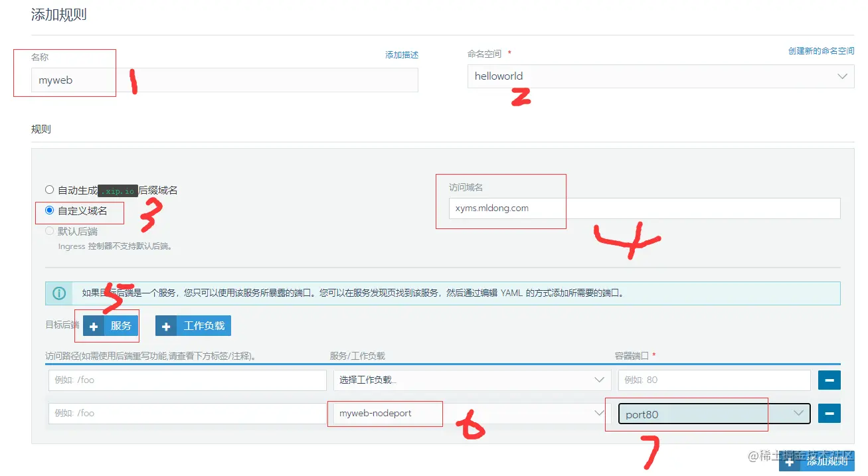Click the name field containing myweb
The image size is (868, 476).
click(224, 80)
